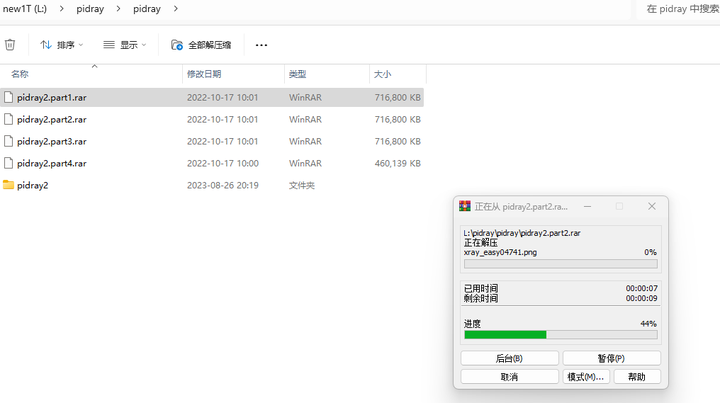Click the 文件夹 type cell

coord(302,185)
